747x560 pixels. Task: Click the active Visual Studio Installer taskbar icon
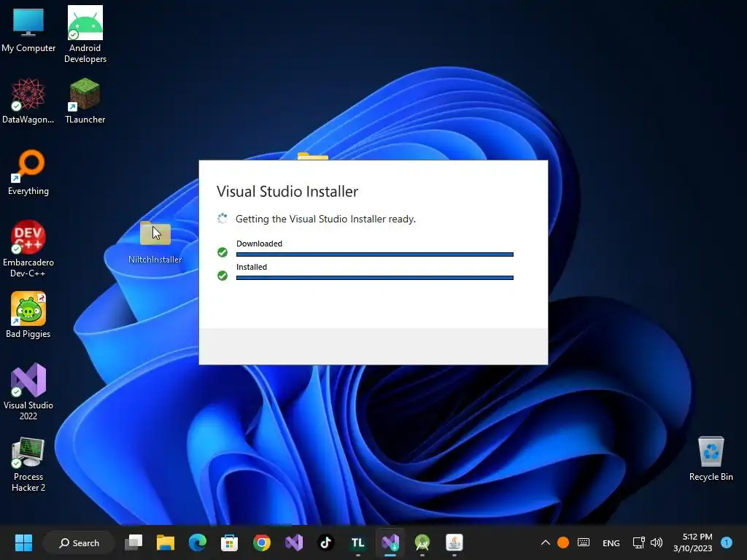[x=390, y=542]
